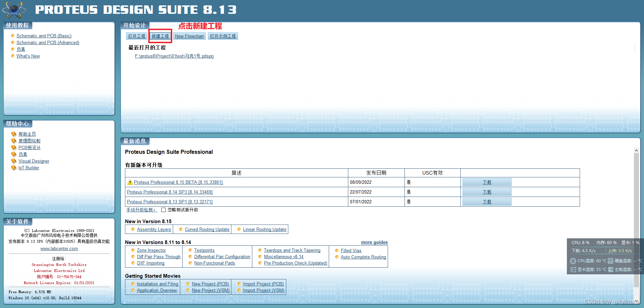Open Schematic and PCB (Basic) tutorial
644x308 pixels.
tap(44, 36)
